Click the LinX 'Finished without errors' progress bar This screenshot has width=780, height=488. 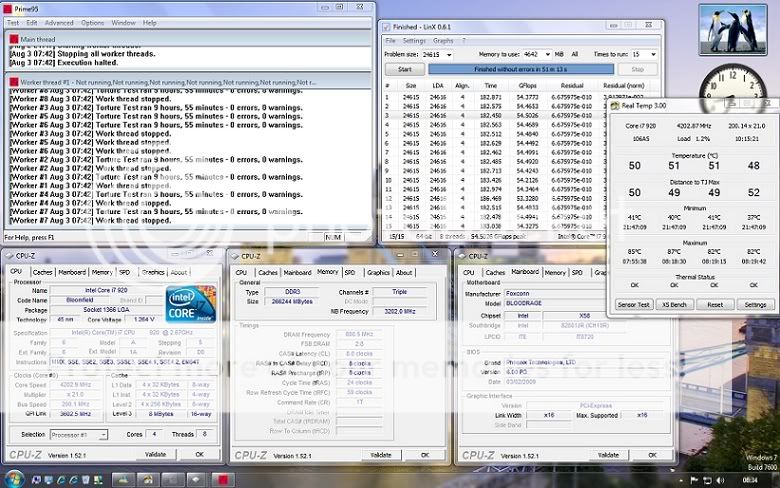coord(521,69)
